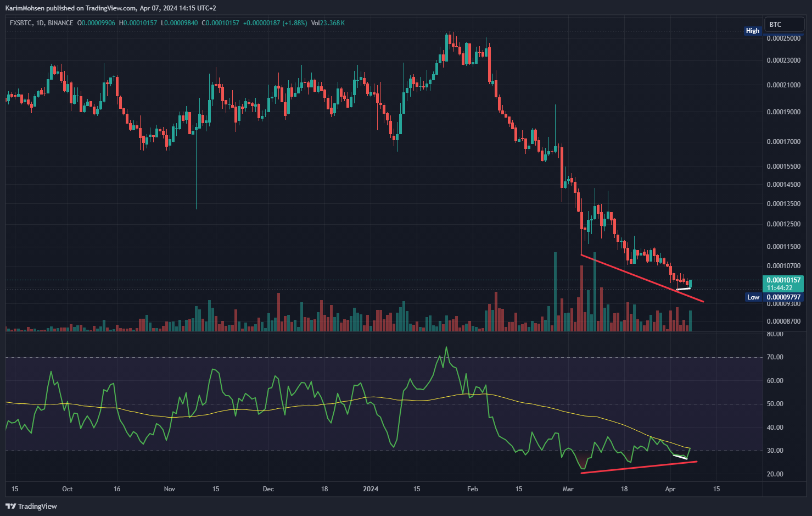Click the Vol 23.368K volume readout

coord(328,23)
